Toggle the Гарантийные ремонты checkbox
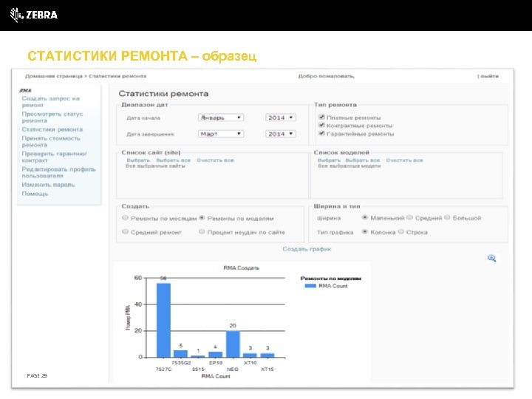 coord(321,133)
